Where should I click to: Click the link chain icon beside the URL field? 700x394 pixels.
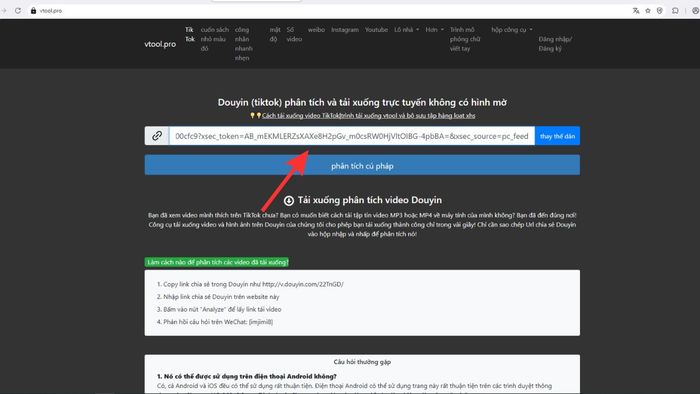pyautogui.click(x=157, y=136)
